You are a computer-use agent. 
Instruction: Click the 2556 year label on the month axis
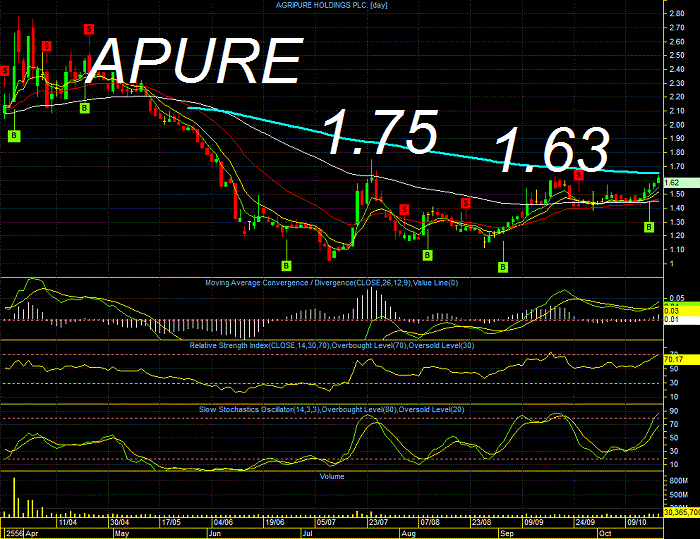[x=14, y=534]
